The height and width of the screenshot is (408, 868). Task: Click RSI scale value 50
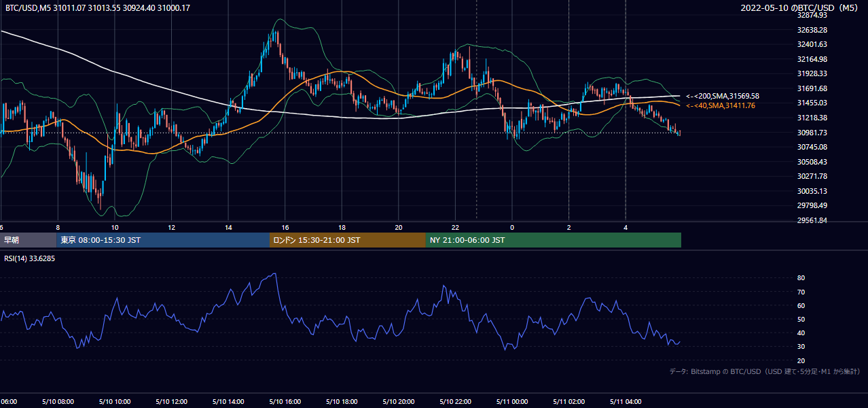tap(801, 319)
